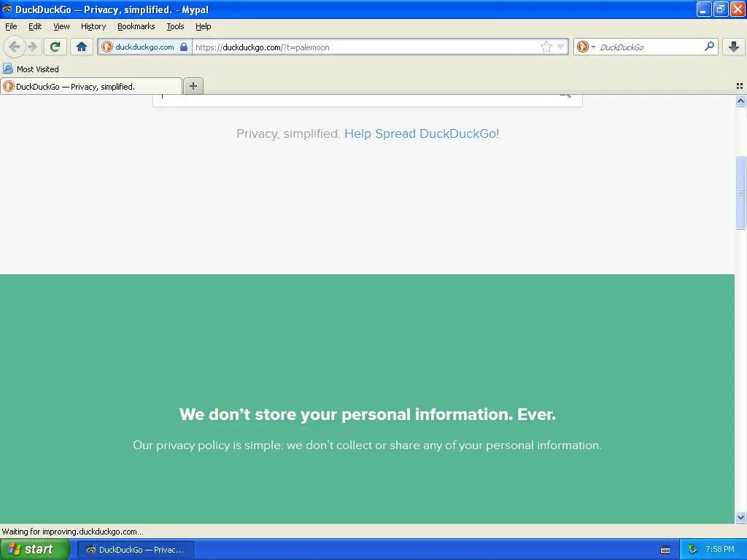Viewport: 747px width, 560px height.
Task: Click the page scrollbar up arrow
Action: point(740,101)
